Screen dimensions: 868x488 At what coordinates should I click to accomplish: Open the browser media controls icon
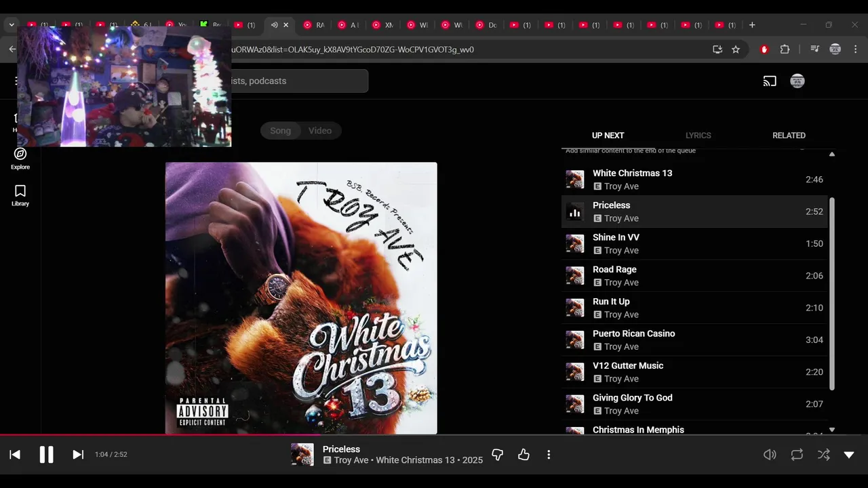point(814,49)
